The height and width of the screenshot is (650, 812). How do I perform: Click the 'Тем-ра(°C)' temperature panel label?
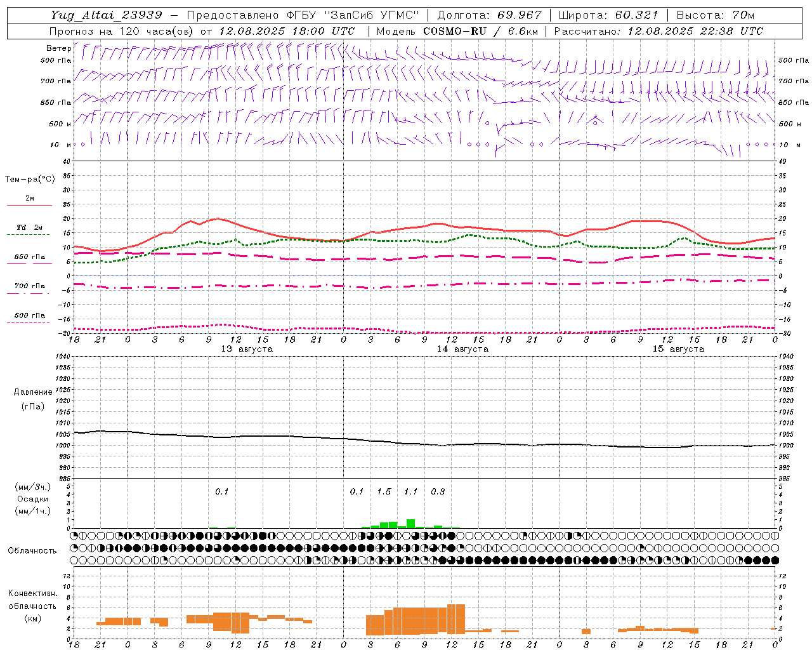tap(30, 180)
